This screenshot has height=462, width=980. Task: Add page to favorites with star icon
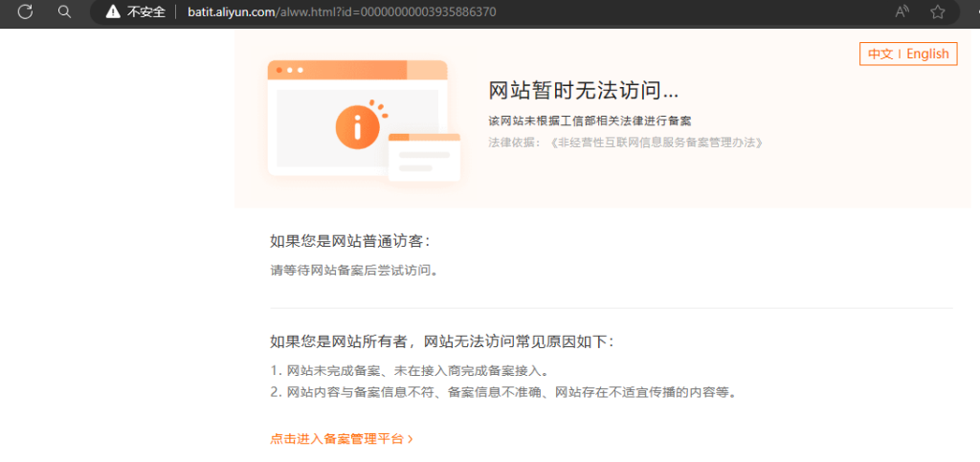[x=937, y=11]
